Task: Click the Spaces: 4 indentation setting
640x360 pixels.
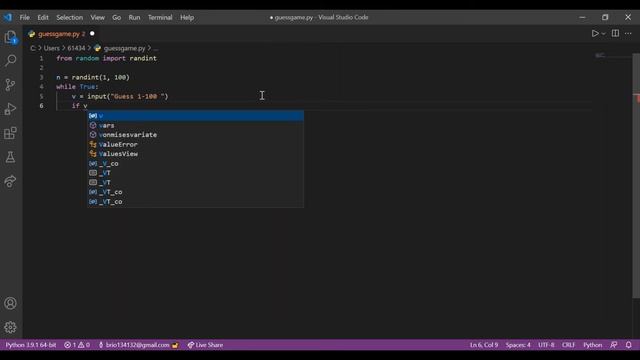Action: [518, 345]
